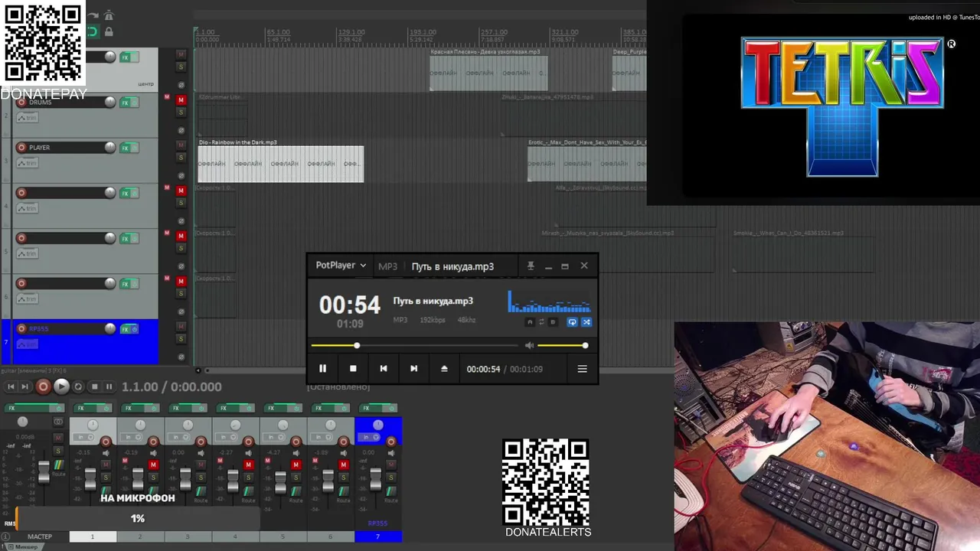Select the МАСТЕР mixer channel label
This screenshot has width=980, height=551.
pos(40,537)
